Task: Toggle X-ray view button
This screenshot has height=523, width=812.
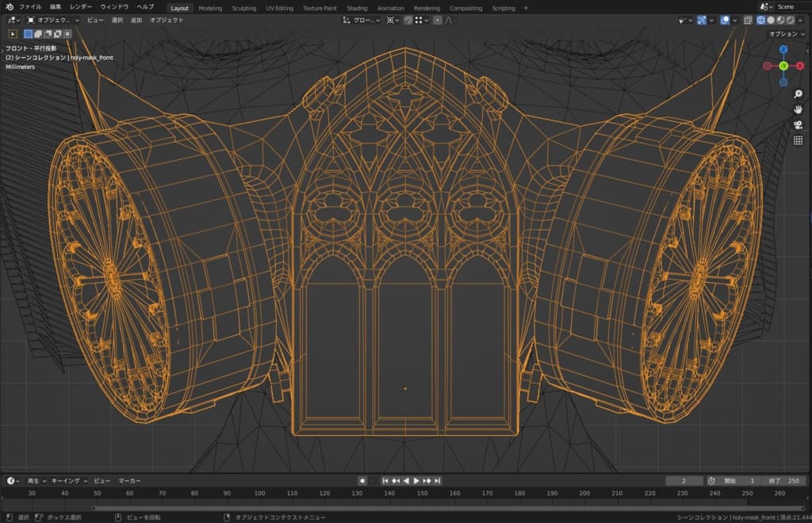Action: tap(748, 20)
